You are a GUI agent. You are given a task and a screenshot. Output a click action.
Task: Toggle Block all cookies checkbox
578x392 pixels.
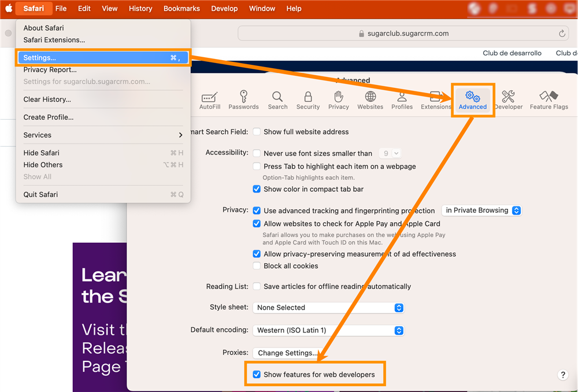pyautogui.click(x=257, y=266)
